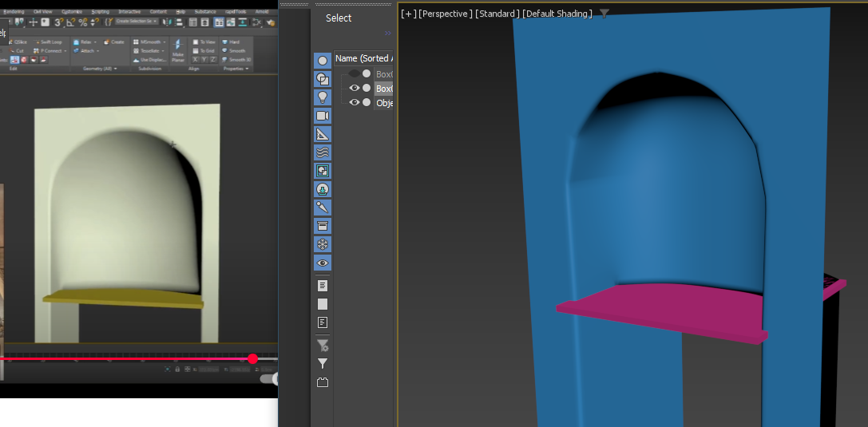Toggle 3D Snaps icon in video toolbar
Image resolution: width=868 pixels, height=427 pixels.
pyautogui.click(x=58, y=22)
